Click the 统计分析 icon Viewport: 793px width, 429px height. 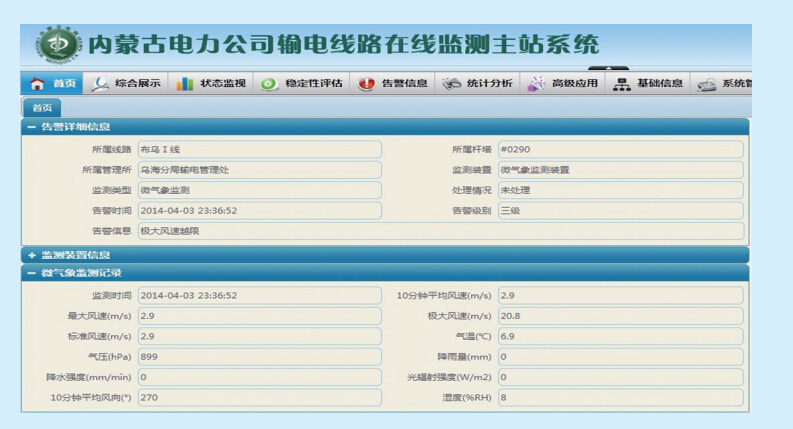(x=452, y=84)
